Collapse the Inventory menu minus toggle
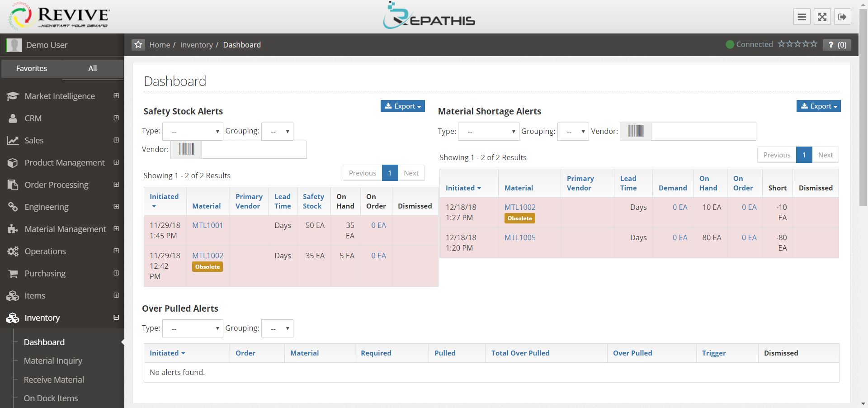Viewport: 868px width, 408px height. point(116,318)
